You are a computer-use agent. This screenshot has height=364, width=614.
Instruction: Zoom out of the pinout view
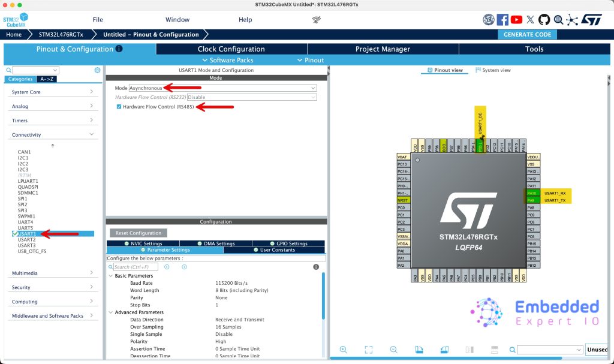pos(394,350)
